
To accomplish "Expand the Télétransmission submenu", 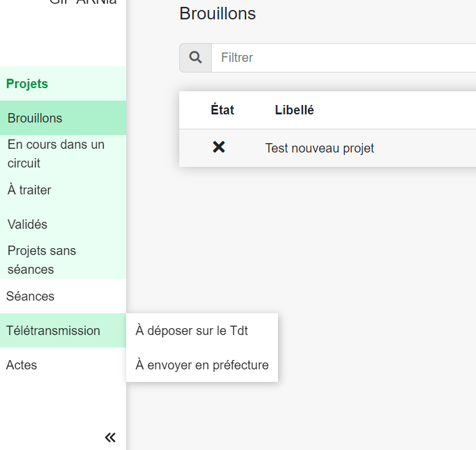I will tap(53, 331).
